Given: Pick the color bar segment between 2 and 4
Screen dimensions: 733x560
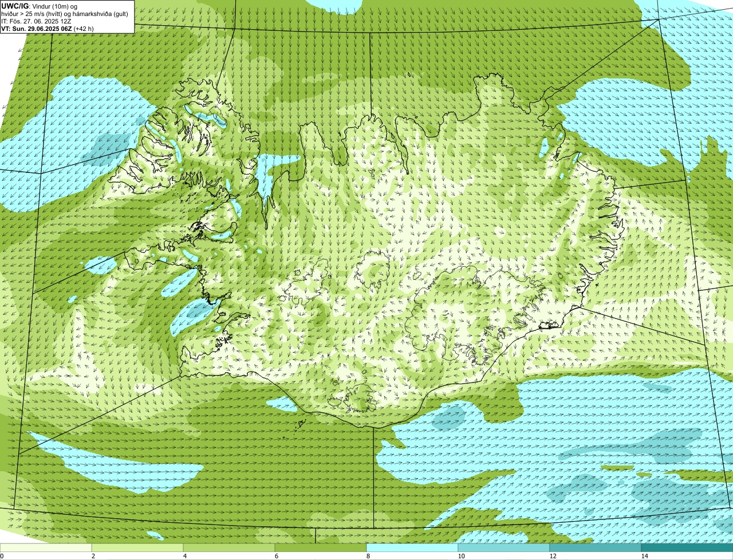Looking at the screenshot, I should [137, 547].
